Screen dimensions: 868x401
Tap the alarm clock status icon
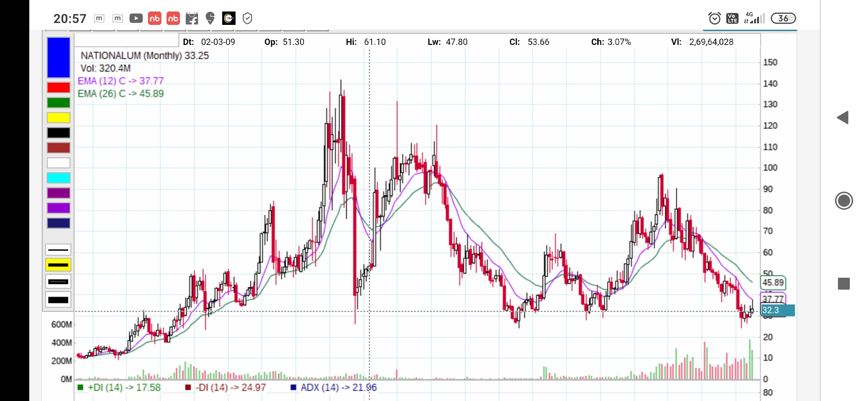click(x=714, y=18)
